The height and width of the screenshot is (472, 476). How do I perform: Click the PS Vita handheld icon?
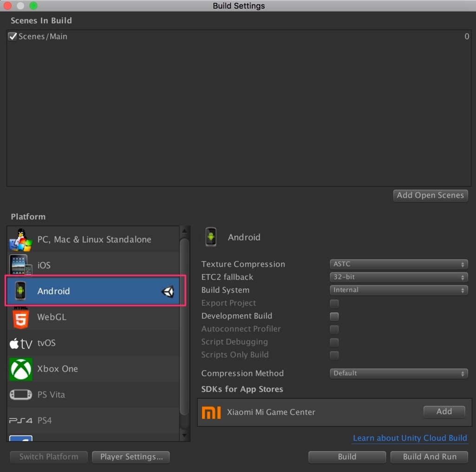(20, 394)
